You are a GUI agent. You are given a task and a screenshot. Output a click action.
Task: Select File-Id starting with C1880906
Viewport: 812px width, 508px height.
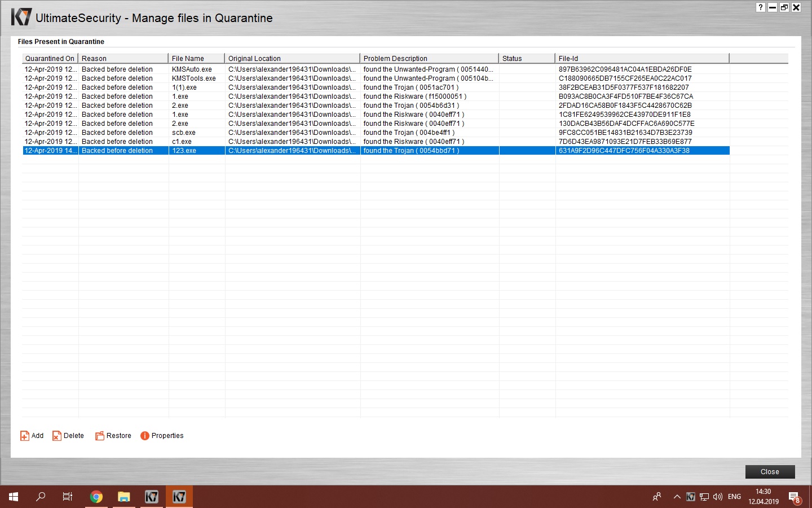(x=625, y=78)
